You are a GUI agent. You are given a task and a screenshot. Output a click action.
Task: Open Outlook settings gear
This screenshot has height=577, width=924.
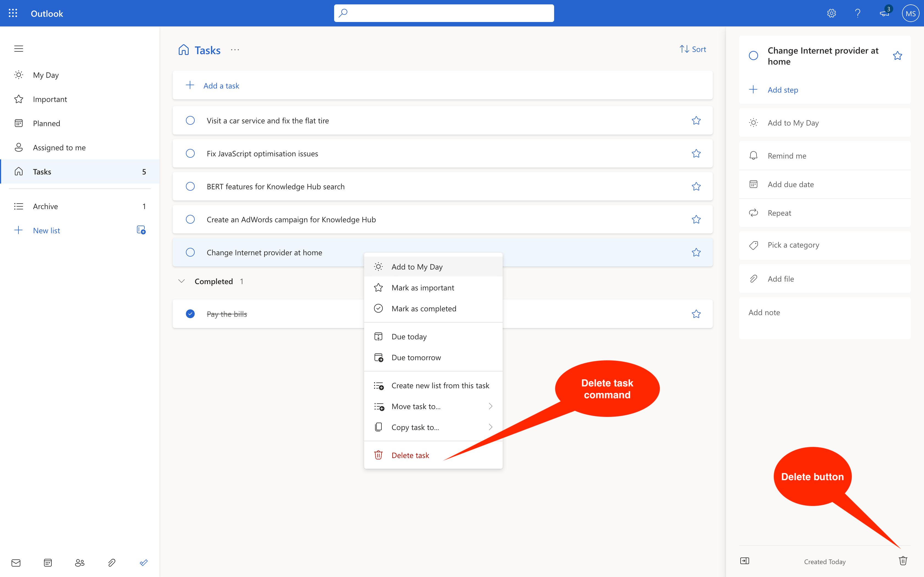coord(831,13)
